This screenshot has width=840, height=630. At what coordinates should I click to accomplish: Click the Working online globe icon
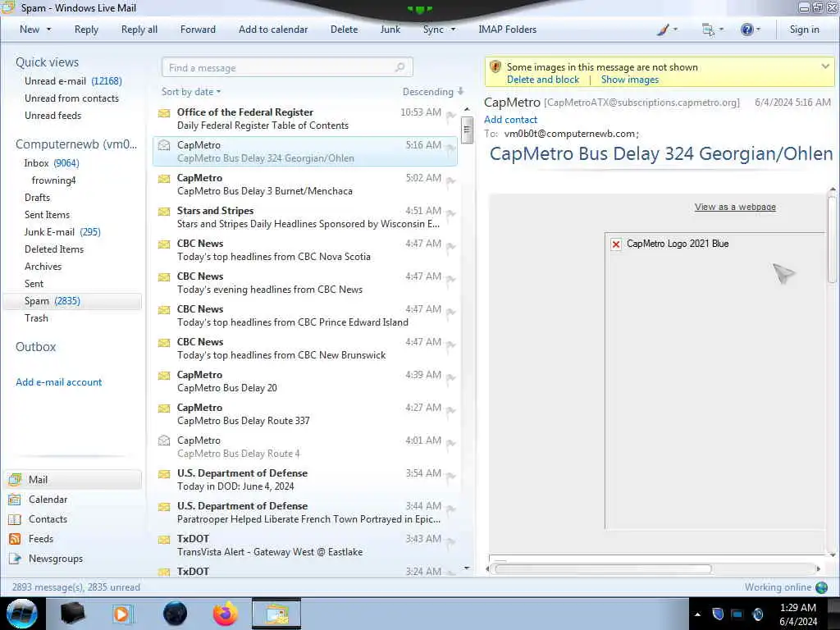pos(821,587)
